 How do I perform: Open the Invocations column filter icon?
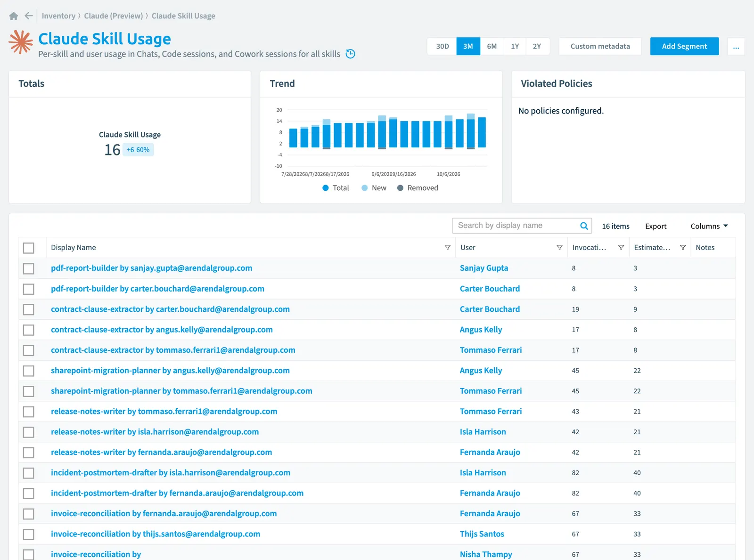click(621, 248)
